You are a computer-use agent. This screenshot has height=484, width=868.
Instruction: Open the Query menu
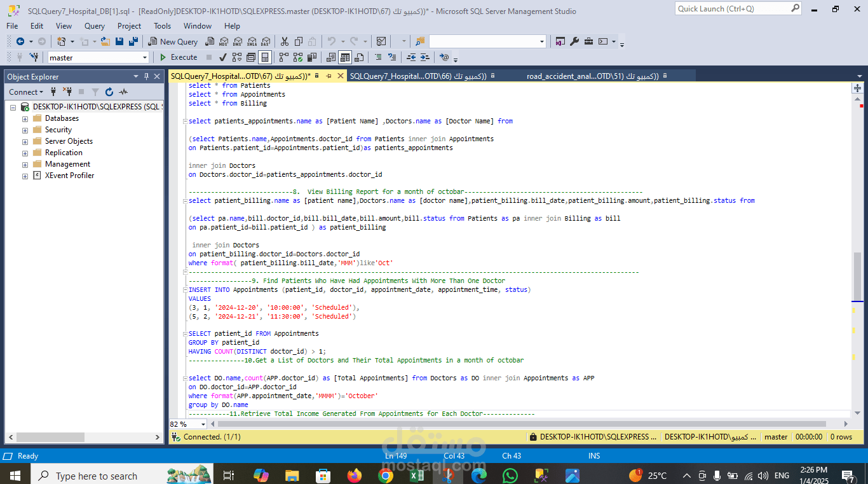point(95,26)
